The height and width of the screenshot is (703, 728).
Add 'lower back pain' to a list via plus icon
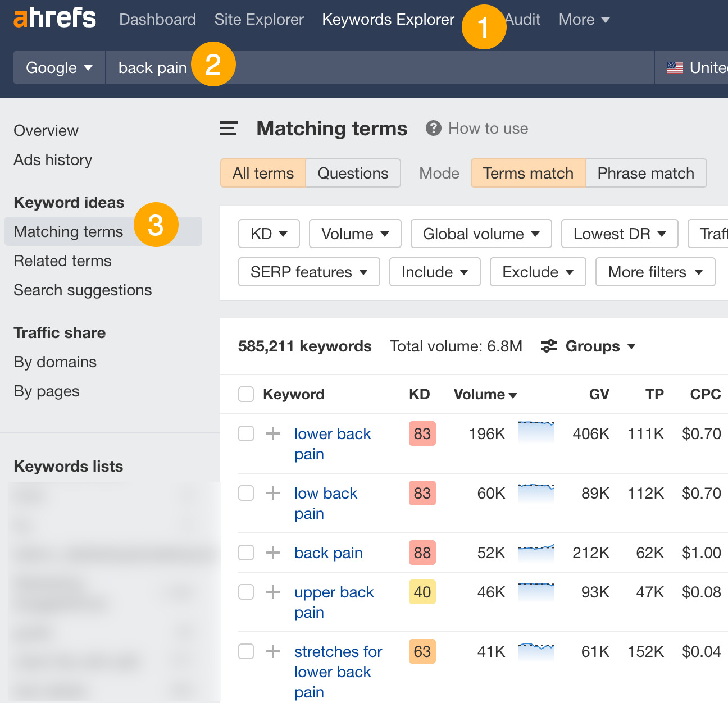(273, 433)
